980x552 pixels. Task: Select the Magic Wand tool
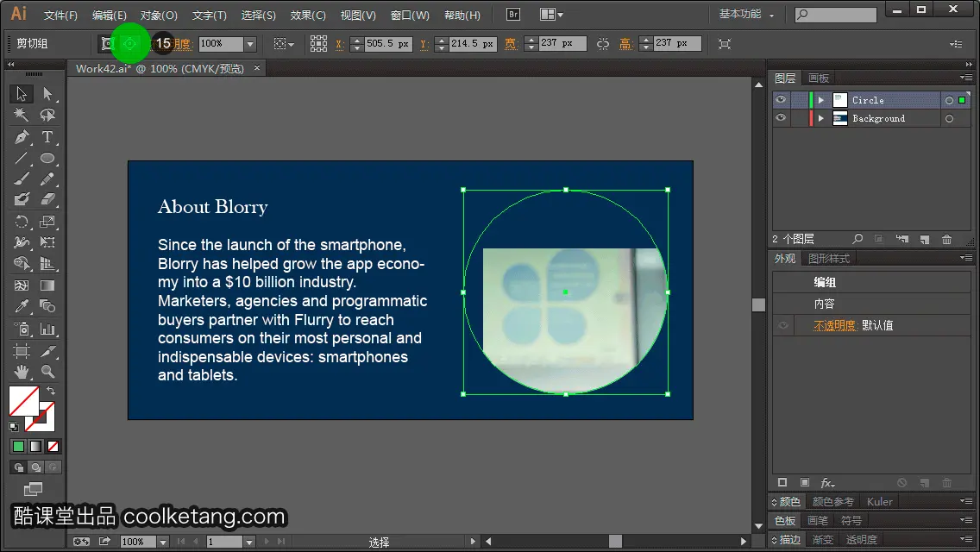(21, 115)
